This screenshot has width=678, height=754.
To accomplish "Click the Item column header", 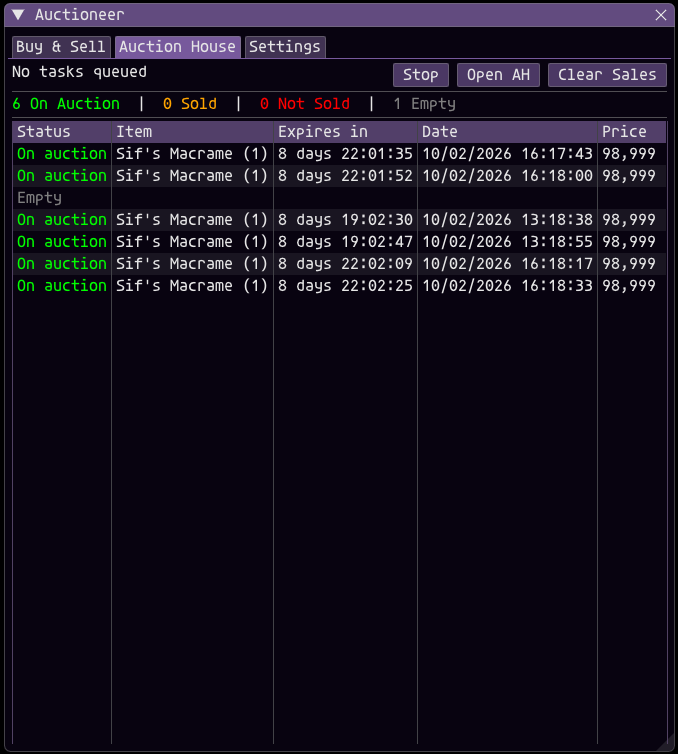I will pyautogui.click(x=192, y=132).
